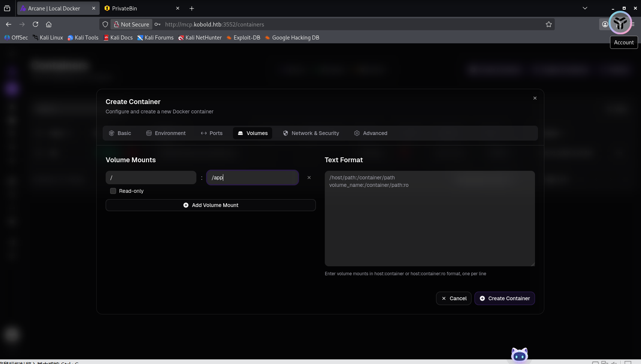641x364 pixels.
Task: Enable the Read-only checkbox
Action: 113,191
